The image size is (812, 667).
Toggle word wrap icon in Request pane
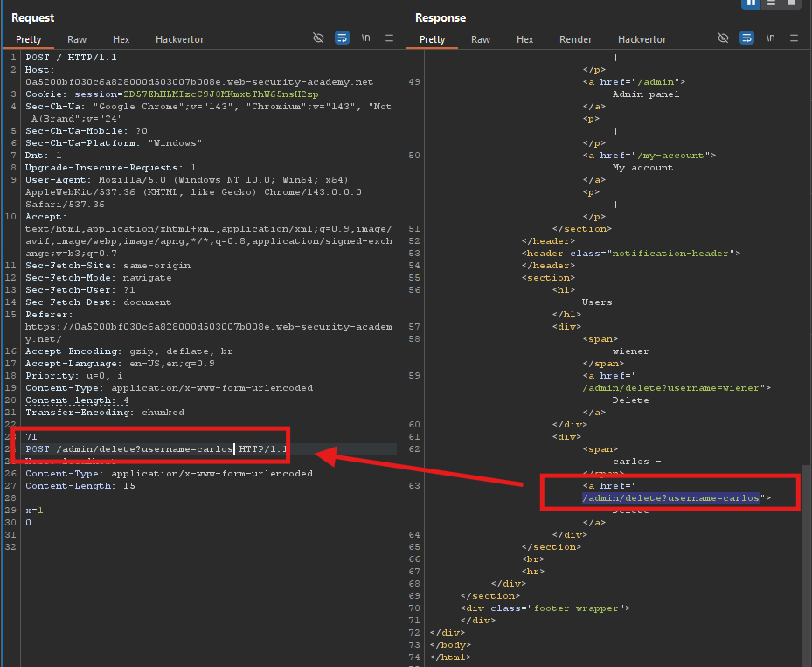tap(342, 38)
